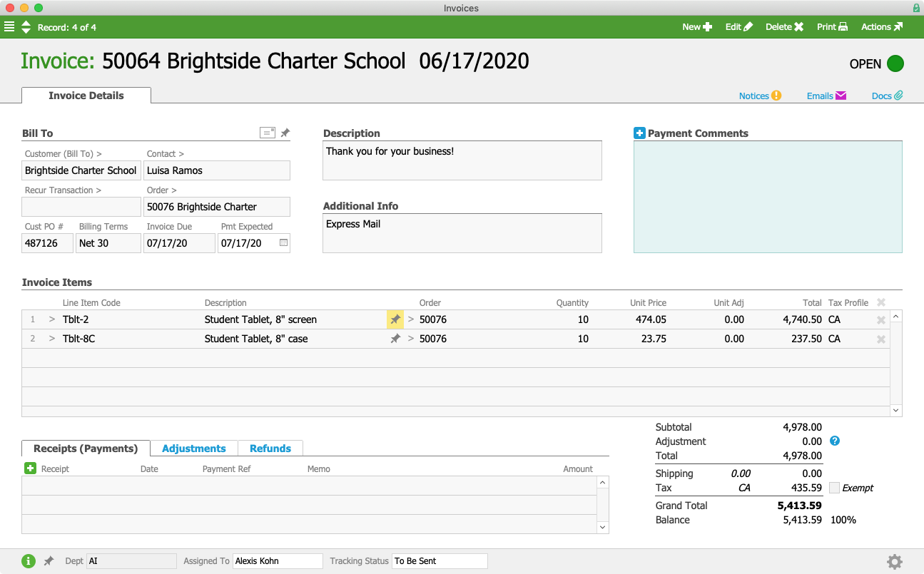Click the 50076 Brightside Charter order field

click(217, 207)
